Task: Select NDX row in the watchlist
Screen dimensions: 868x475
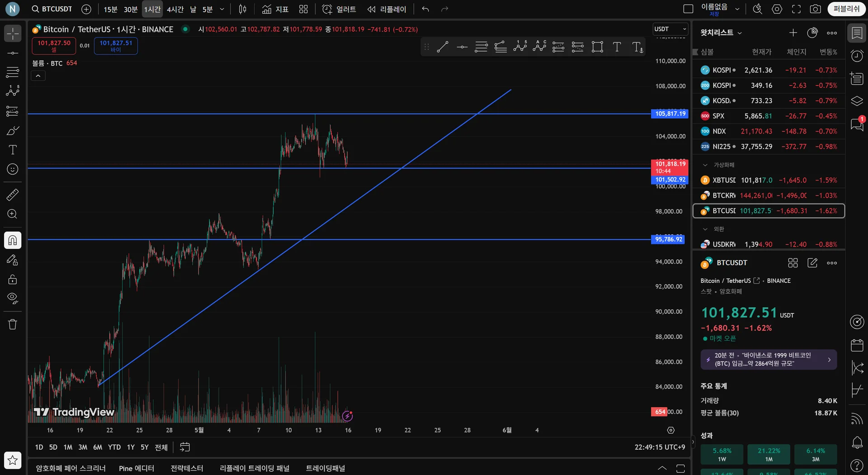Action: (769, 132)
